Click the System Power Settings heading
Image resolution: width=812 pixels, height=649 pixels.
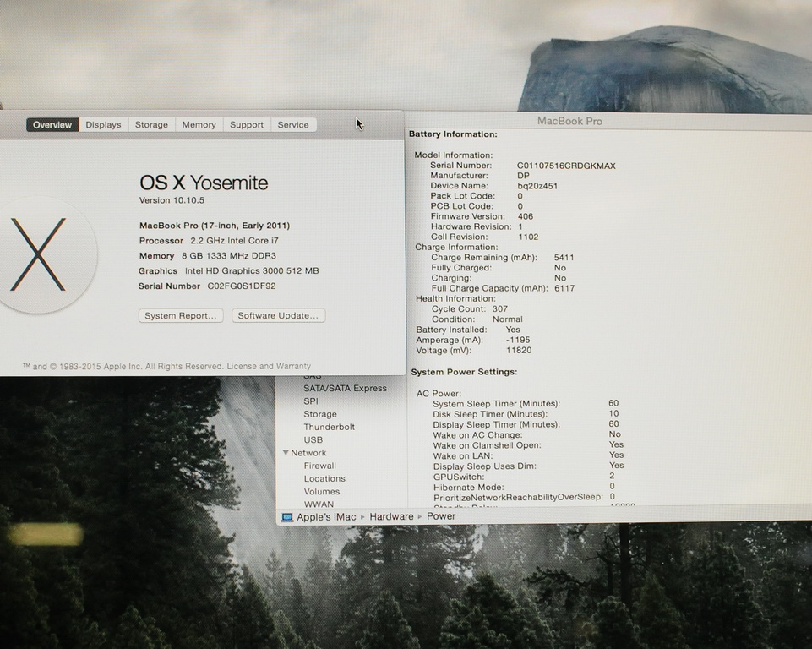click(464, 372)
